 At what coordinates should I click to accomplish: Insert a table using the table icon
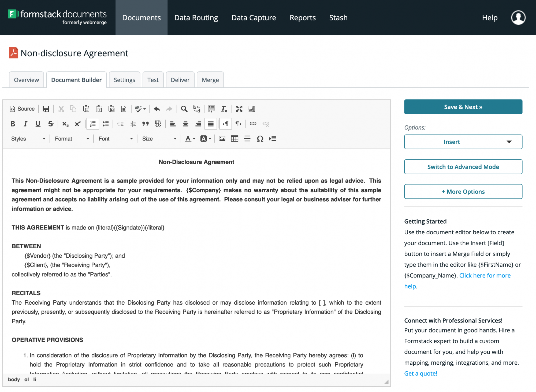point(234,139)
